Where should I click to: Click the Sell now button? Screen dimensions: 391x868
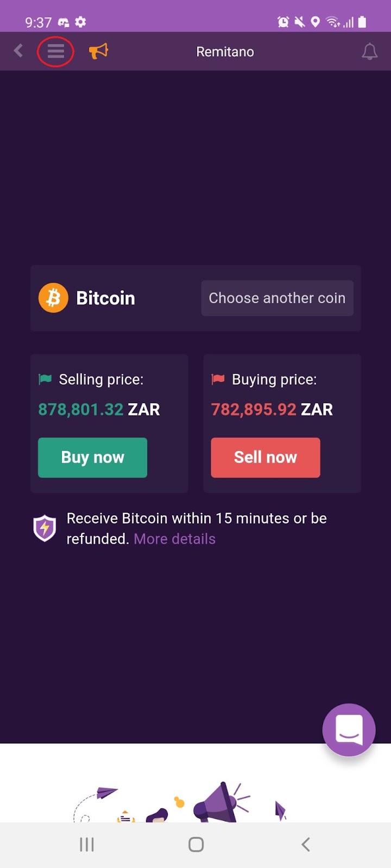pyautogui.click(x=265, y=457)
